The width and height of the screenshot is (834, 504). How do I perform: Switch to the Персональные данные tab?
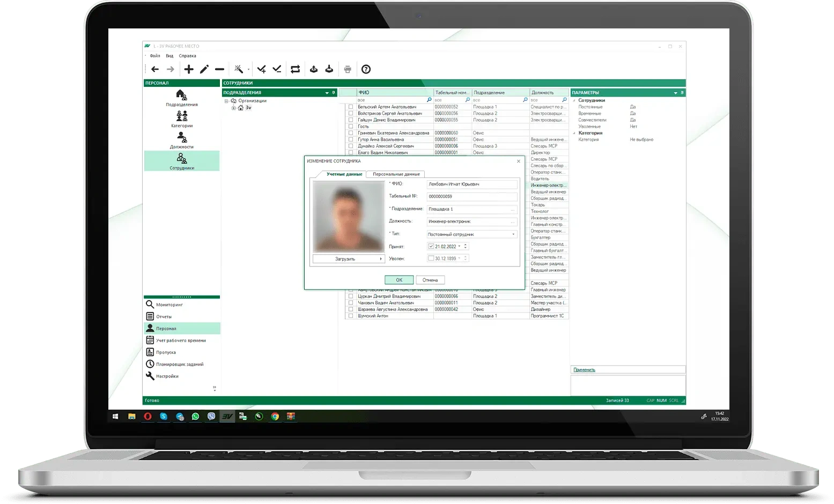click(x=396, y=174)
